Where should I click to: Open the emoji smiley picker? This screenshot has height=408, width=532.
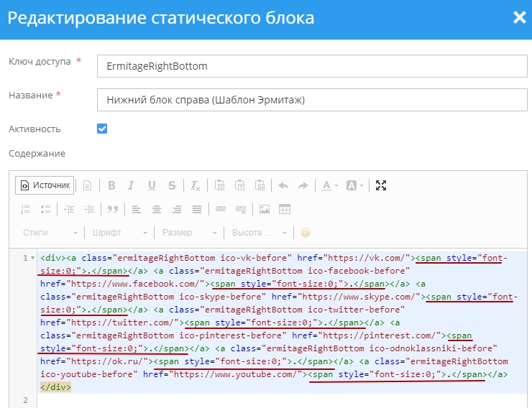coord(306,233)
